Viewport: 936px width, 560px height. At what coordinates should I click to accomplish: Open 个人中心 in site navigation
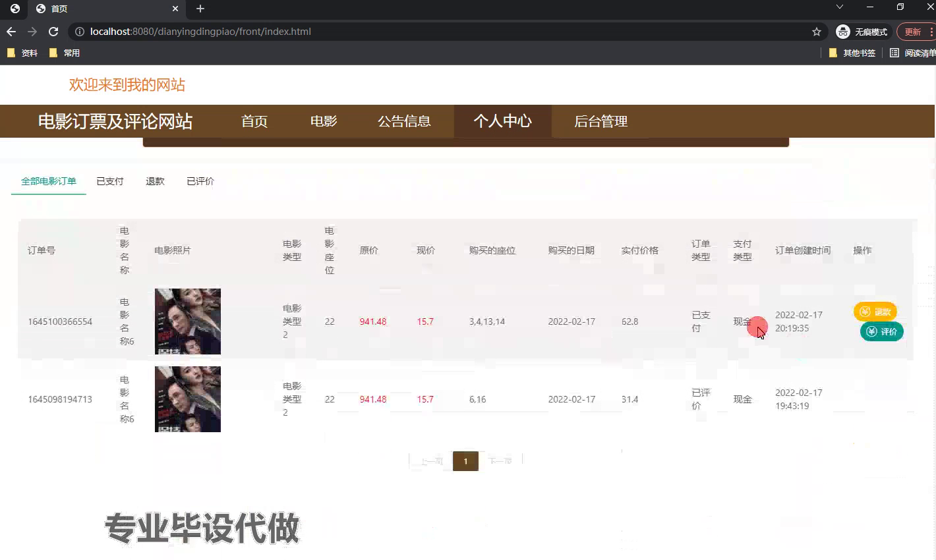503,121
